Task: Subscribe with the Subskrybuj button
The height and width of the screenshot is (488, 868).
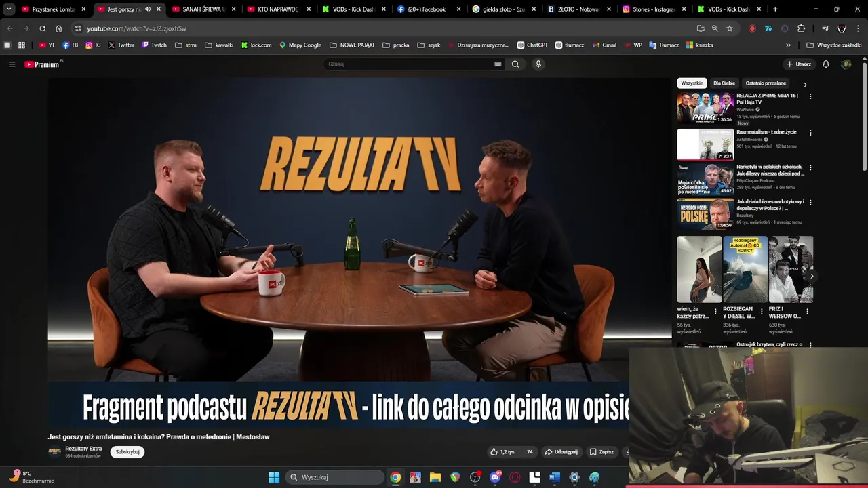Action: point(127,452)
